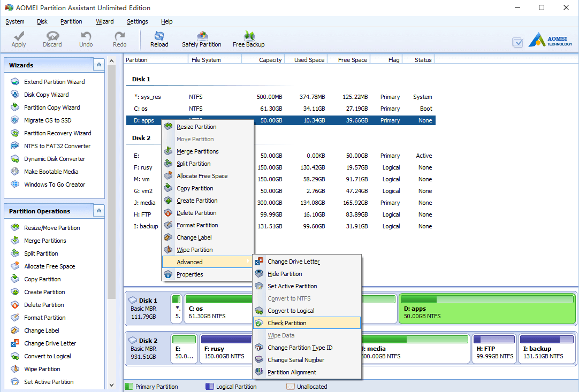Screen dimensions: 579x392
Task: Click D: apps block in disk map
Action: pyautogui.click(x=487, y=309)
